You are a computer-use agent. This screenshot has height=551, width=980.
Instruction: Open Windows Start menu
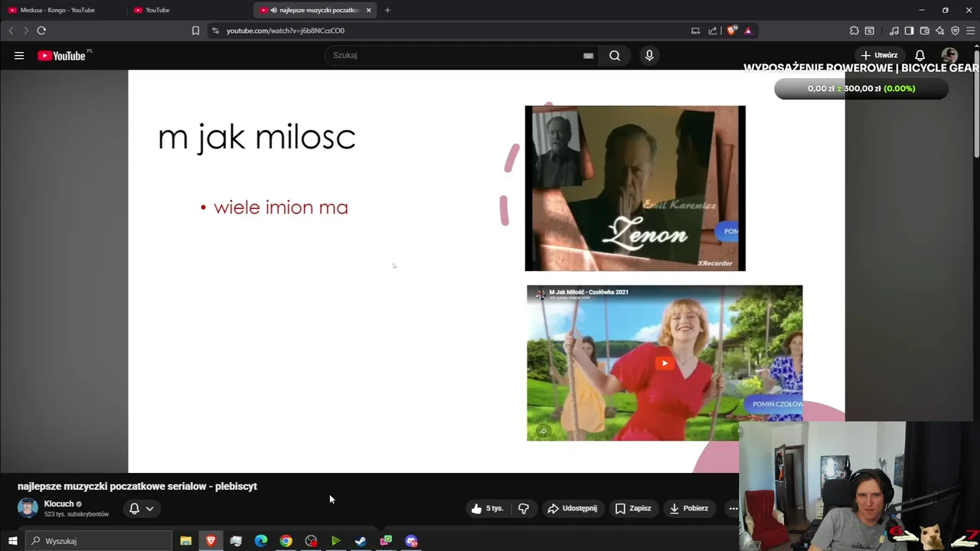pyautogui.click(x=12, y=541)
